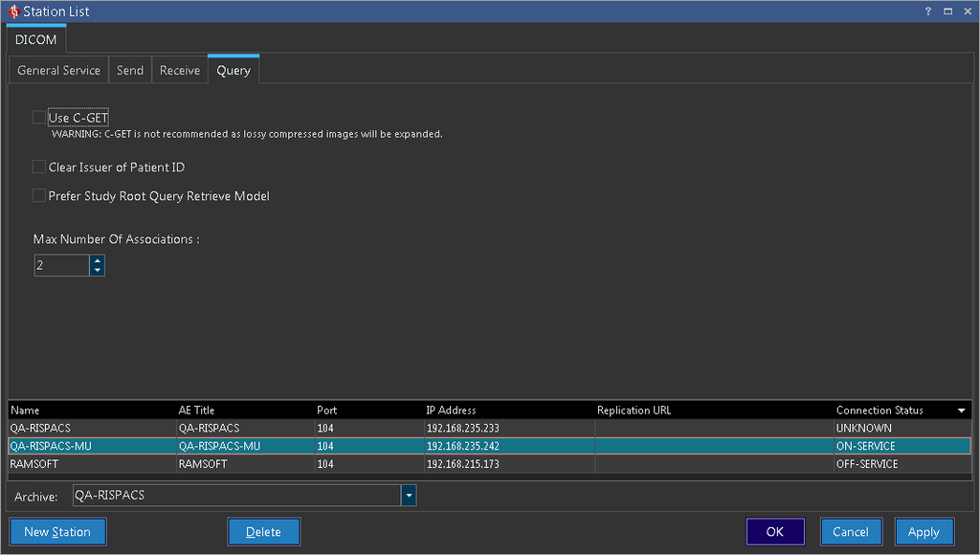Click the New Station button
This screenshot has height=555, width=980.
[x=57, y=532]
